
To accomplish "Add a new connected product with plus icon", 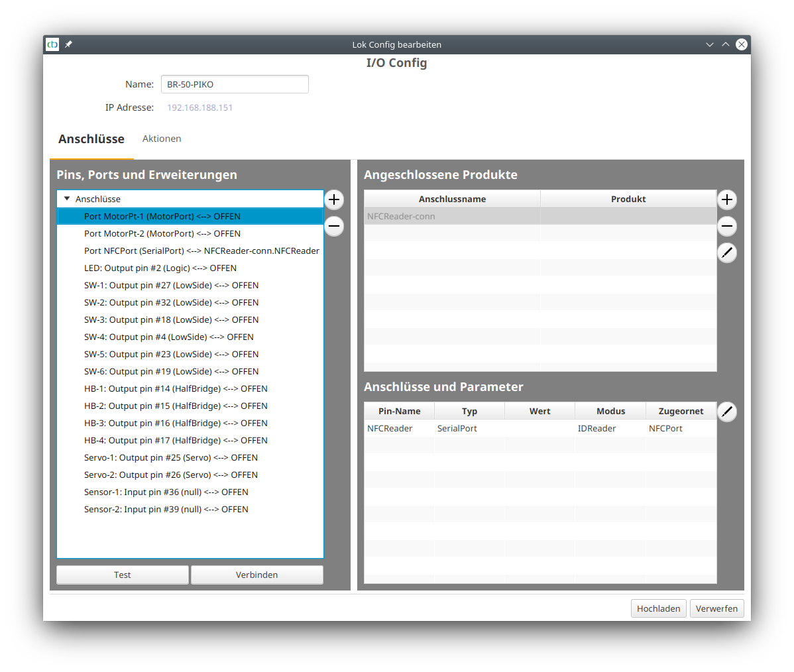I will (727, 199).
